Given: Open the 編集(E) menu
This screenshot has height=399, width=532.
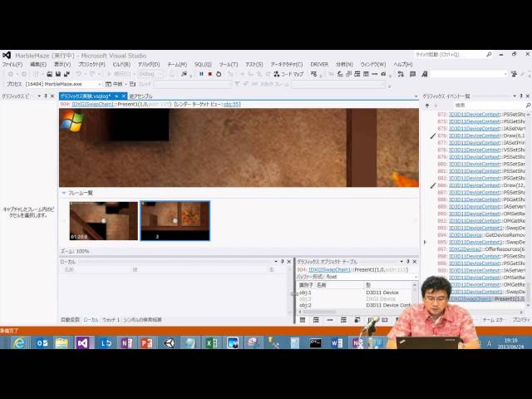Looking at the screenshot, I should point(38,64).
